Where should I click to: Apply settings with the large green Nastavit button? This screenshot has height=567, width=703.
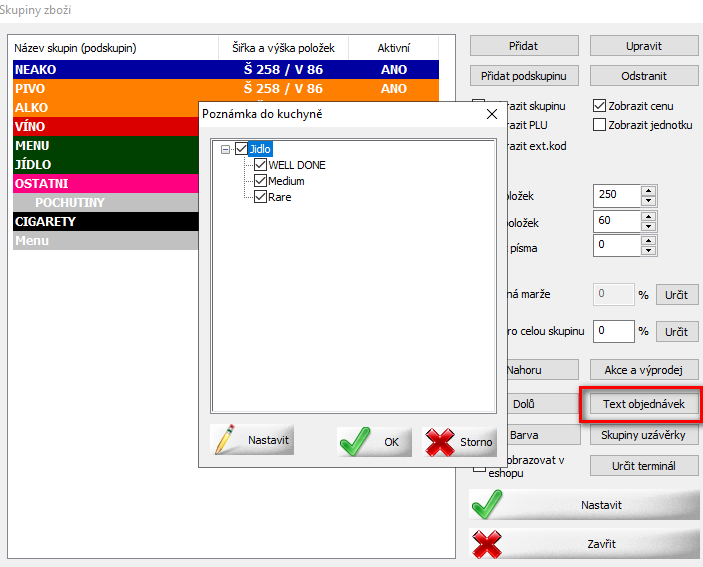(x=585, y=505)
